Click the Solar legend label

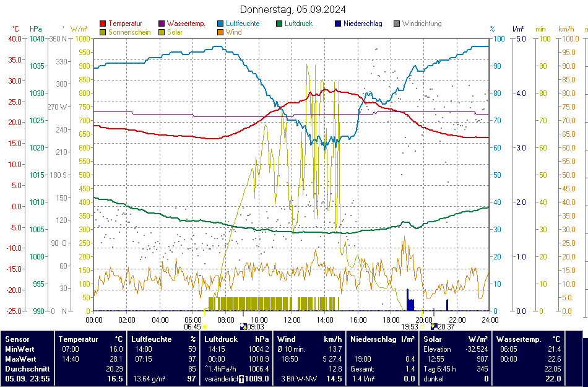(175, 32)
